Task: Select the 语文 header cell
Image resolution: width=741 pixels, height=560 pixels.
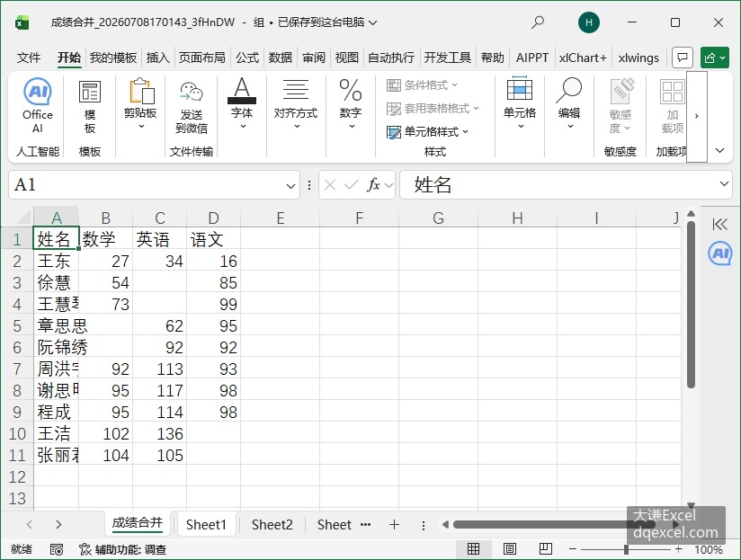Action: [214, 239]
